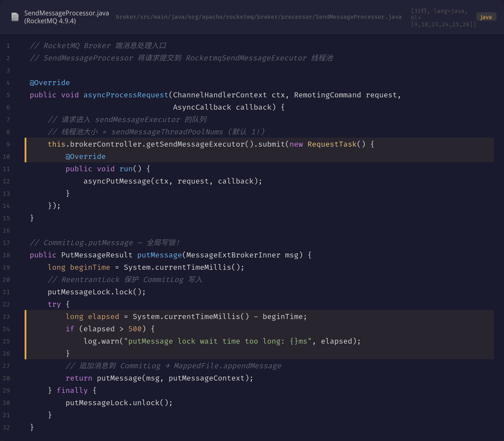
Task: Click the log.warn lock wait message line
Action: point(222,341)
